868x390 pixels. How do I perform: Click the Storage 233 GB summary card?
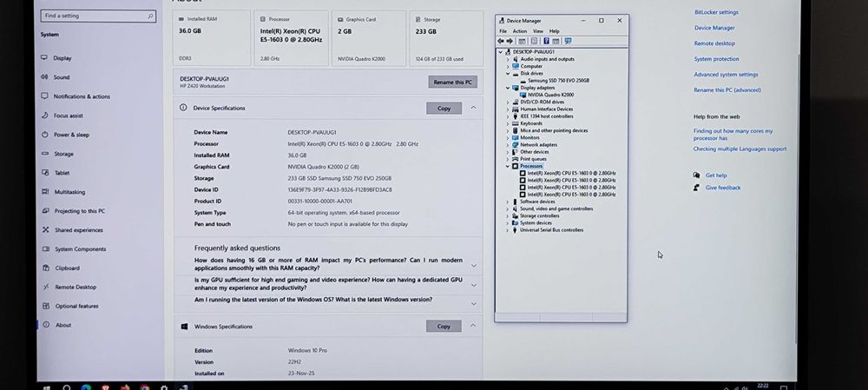pos(446,39)
